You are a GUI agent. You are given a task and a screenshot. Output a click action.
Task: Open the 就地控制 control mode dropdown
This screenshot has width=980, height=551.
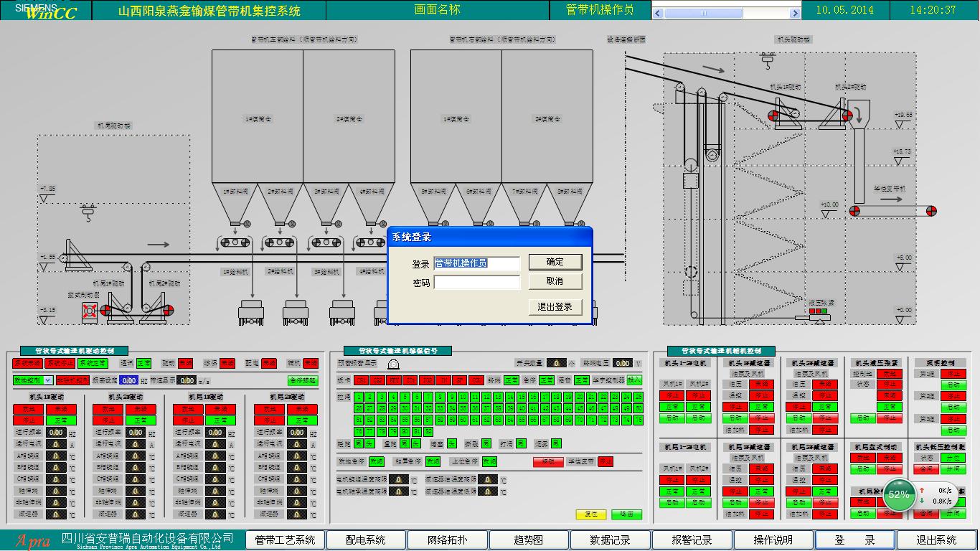48,380
